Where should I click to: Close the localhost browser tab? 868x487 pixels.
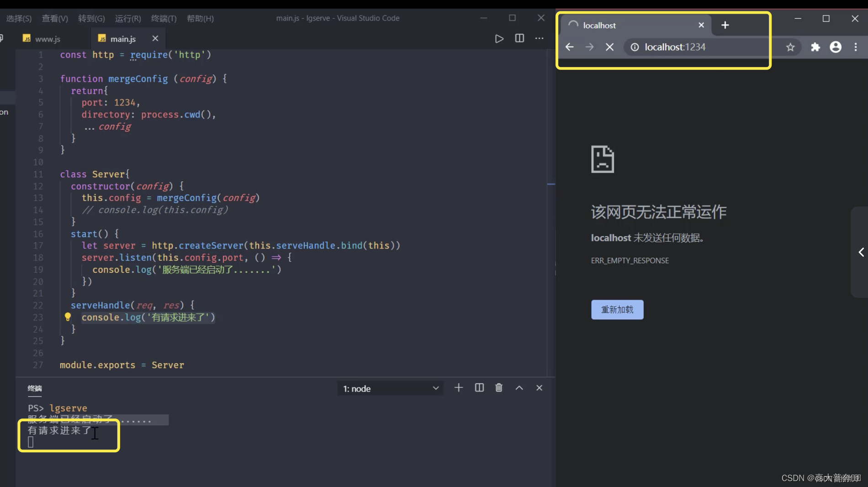coord(701,25)
